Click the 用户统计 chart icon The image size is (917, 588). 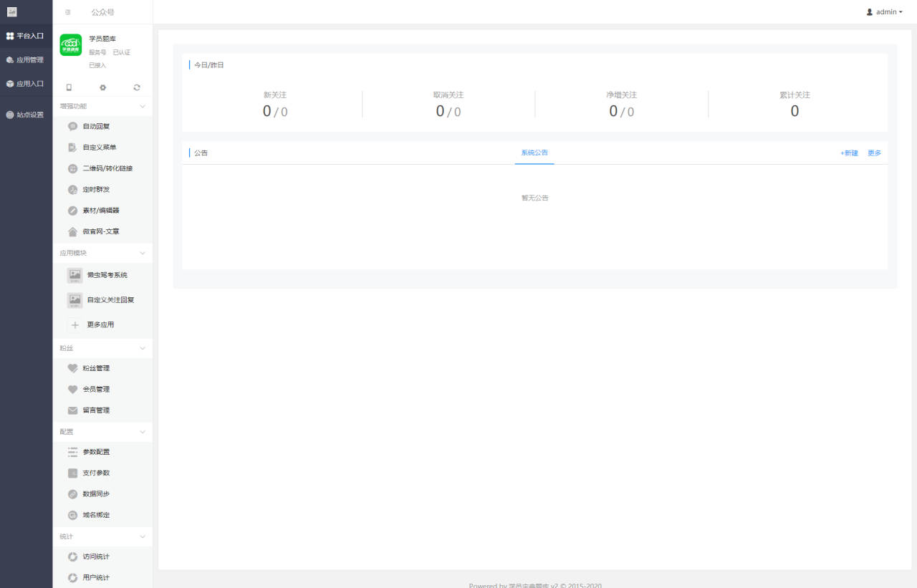72,578
